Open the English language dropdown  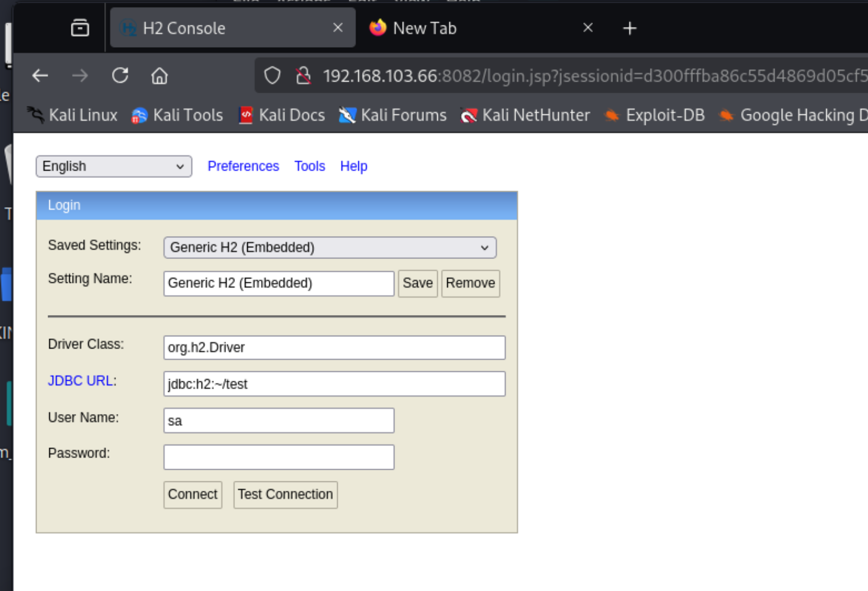pos(114,166)
